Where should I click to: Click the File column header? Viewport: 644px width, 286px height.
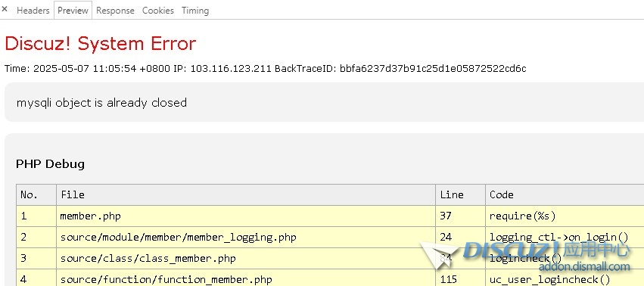pyautogui.click(x=246, y=194)
